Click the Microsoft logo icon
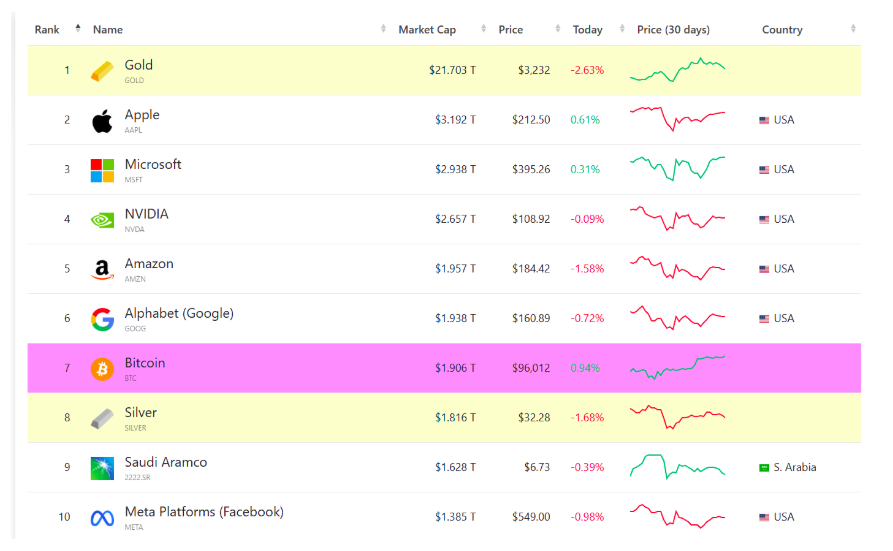893x551 pixels. point(102,170)
